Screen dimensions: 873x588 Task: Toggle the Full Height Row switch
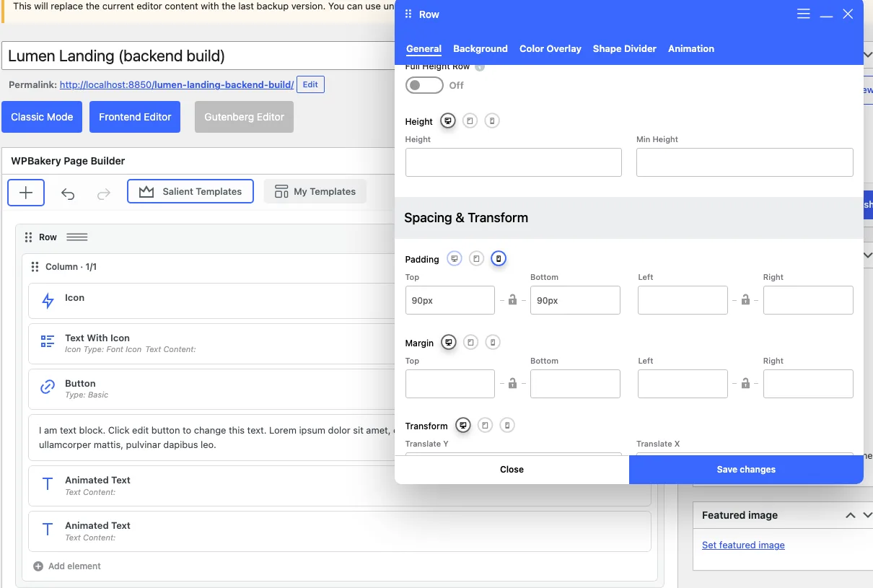pos(424,85)
